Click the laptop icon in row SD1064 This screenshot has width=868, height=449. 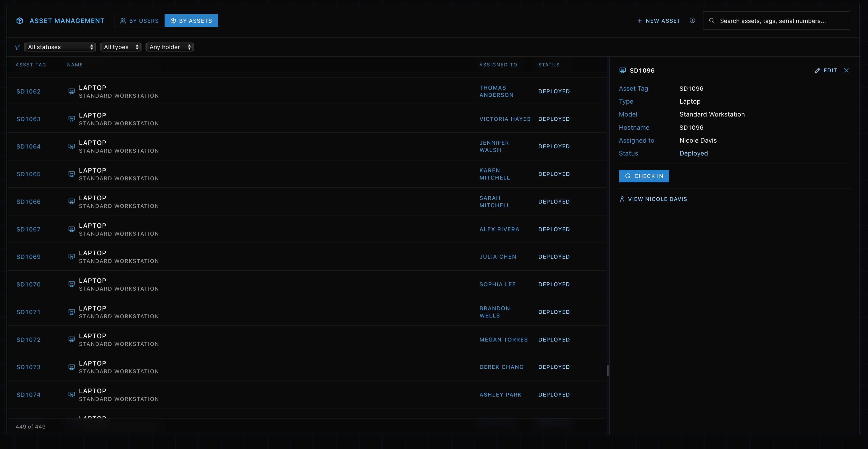tap(72, 147)
